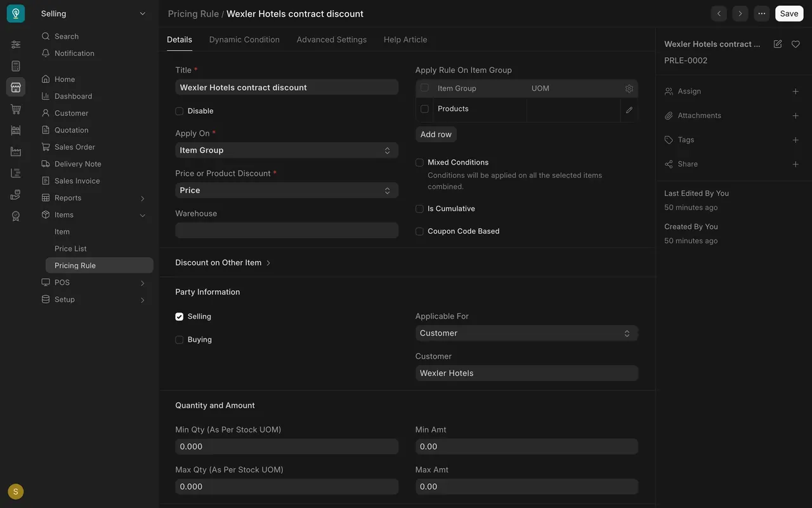Uncheck the Selling checkbox
The height and width of the screenshot is (508, 812).
[x=180, y=317]
